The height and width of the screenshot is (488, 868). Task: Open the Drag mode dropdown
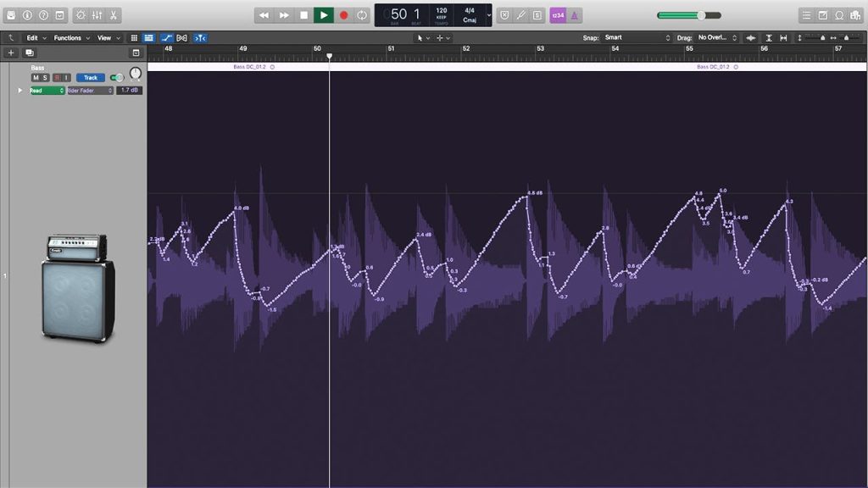click(x=717, y=38)
